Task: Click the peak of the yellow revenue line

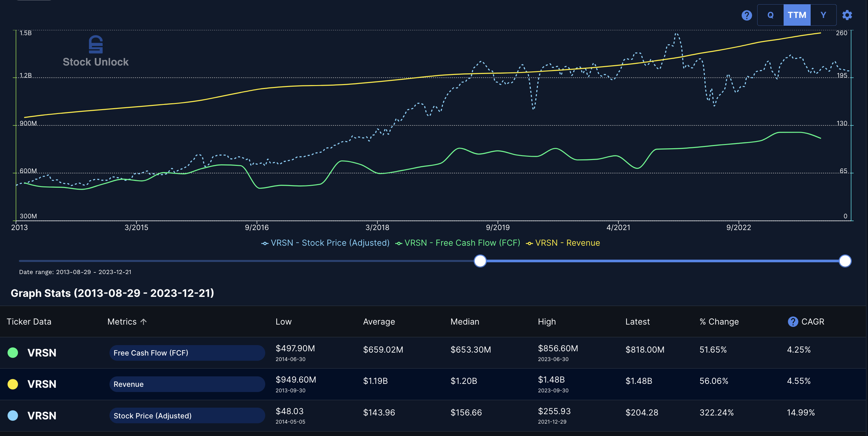Action: [820, 33]
